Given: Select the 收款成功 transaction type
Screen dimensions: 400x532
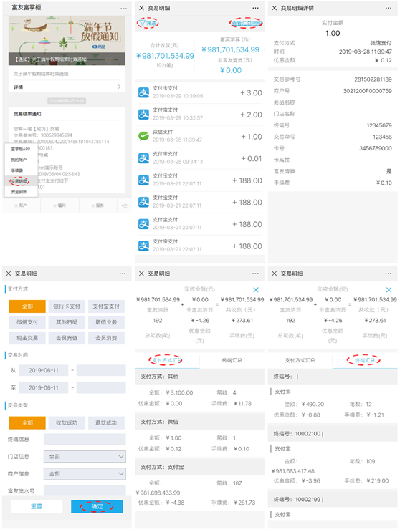Looking at the screenshot, I should tap(67, 422).
